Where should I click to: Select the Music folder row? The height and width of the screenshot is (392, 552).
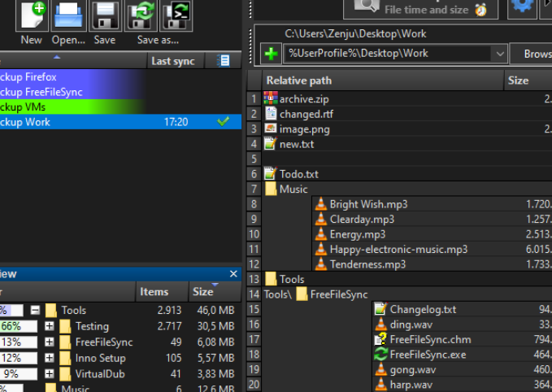tap(407, 189)
